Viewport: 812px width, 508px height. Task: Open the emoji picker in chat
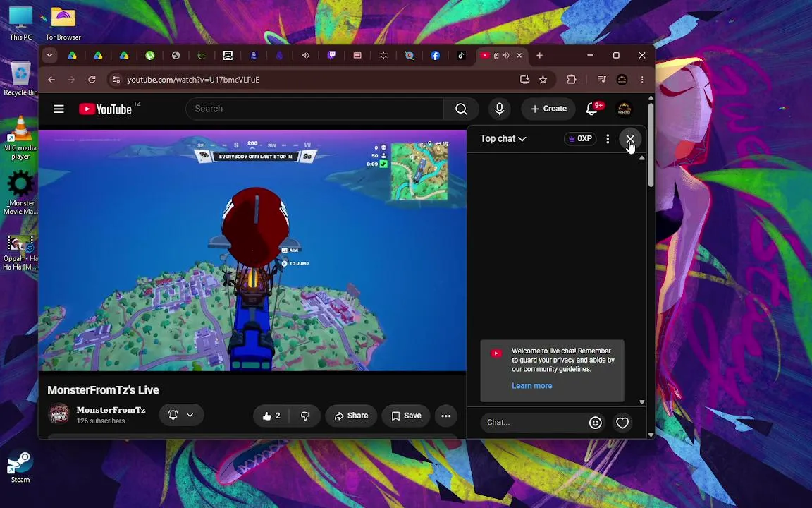click(x=596, y=423)
